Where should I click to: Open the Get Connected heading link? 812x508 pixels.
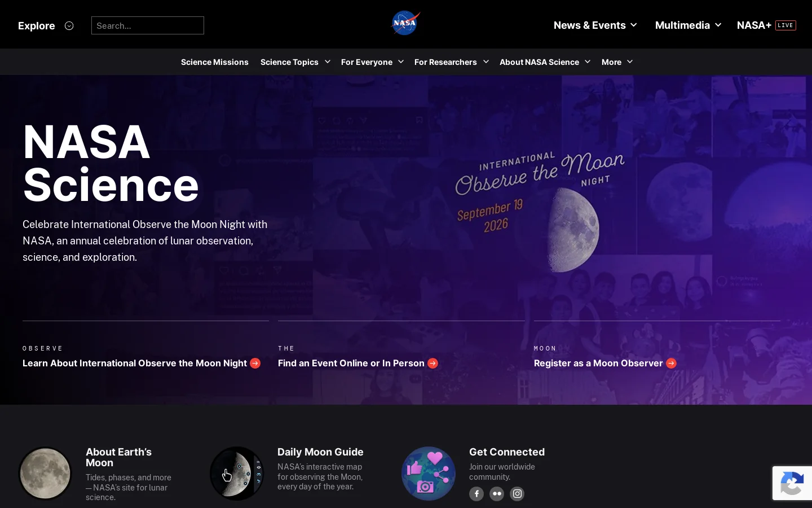[x=507, y=452]
